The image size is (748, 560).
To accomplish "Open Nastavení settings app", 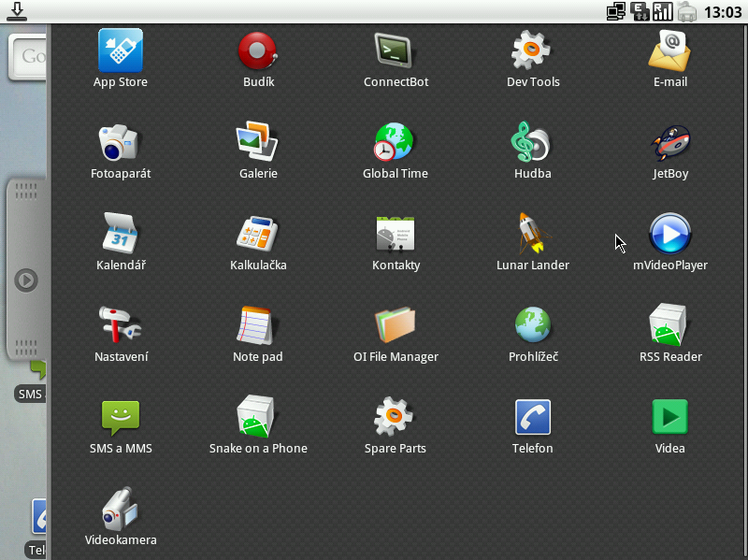I will (x=121, y=326).
